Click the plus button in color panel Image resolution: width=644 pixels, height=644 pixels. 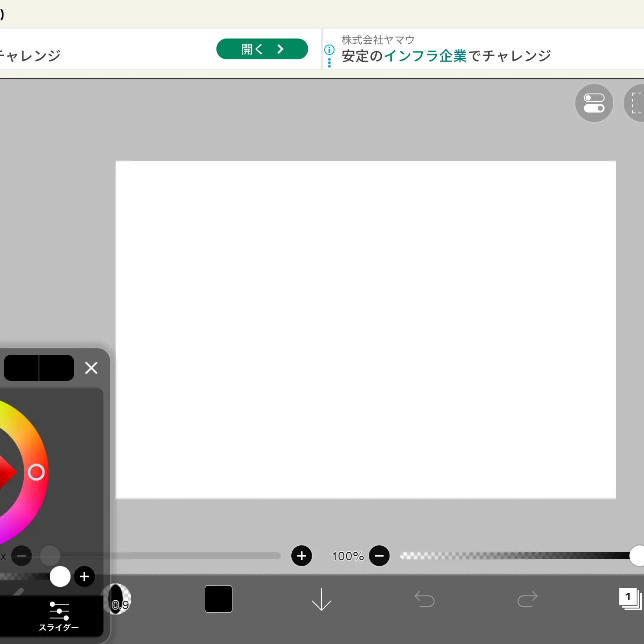click(x=84, y=576)
